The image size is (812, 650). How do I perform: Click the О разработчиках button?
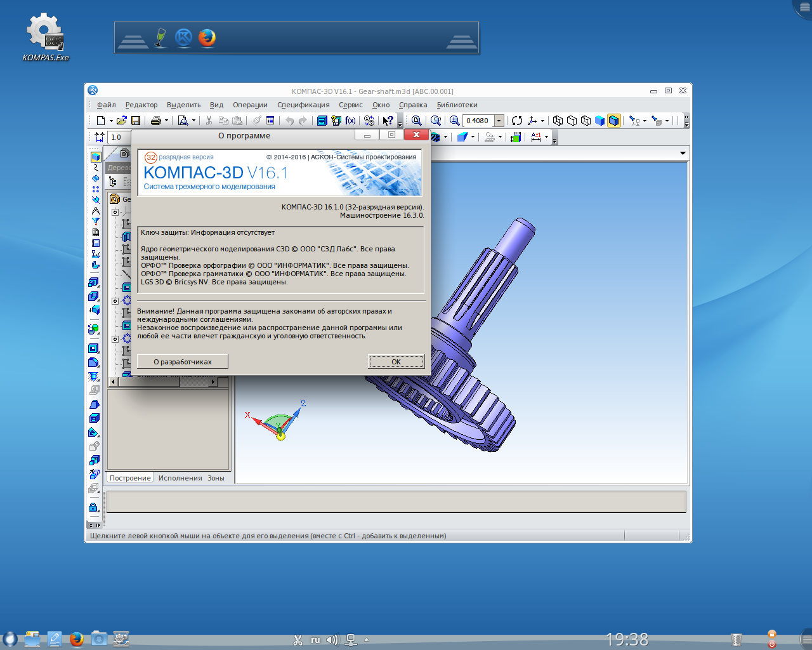(x=183, y=362)
